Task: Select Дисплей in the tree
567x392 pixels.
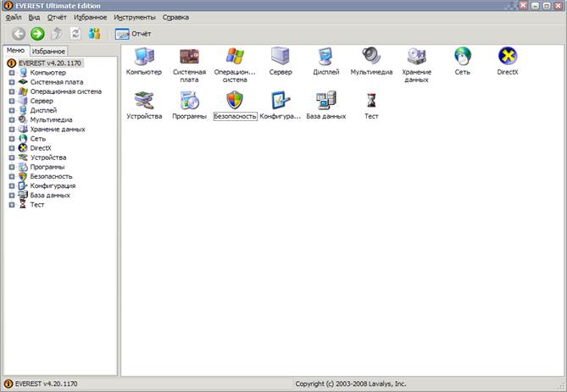Action: (43, 110)
